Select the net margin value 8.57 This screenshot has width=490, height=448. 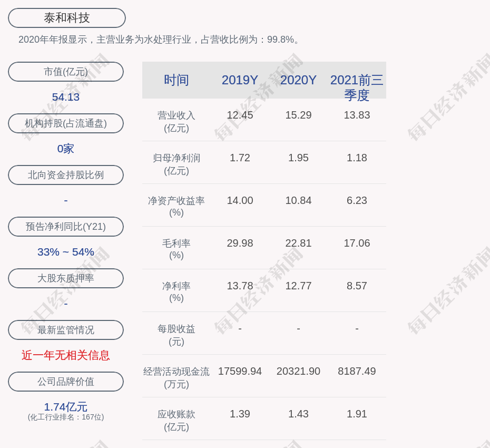click(357, 286)
